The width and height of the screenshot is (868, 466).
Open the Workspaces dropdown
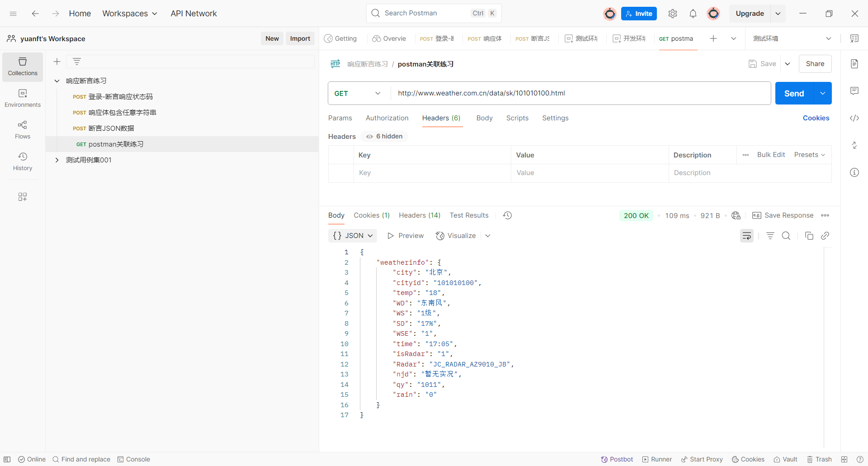(130, 14)
